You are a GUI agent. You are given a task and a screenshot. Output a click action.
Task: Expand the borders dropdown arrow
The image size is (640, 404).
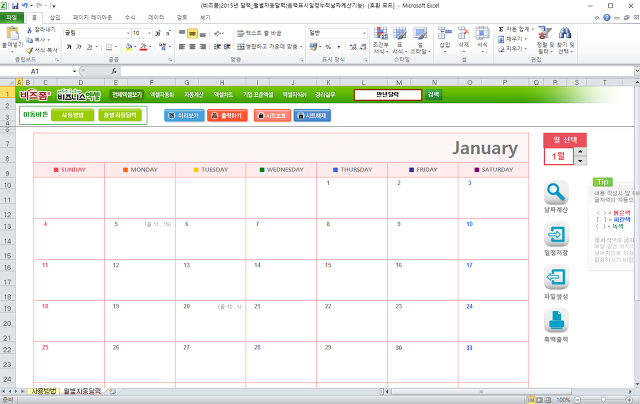(116, 47)
